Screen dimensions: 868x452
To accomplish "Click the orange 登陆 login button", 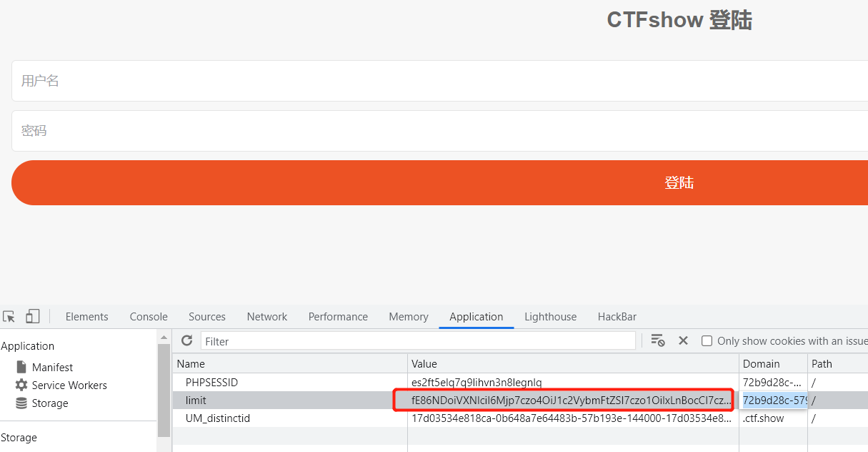I will pos(439,182).
